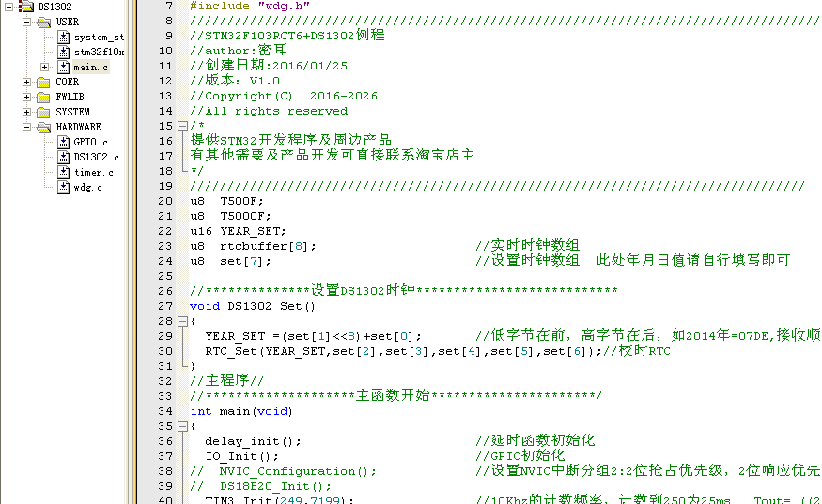Expand the main.c file node

tap(44, 67)
